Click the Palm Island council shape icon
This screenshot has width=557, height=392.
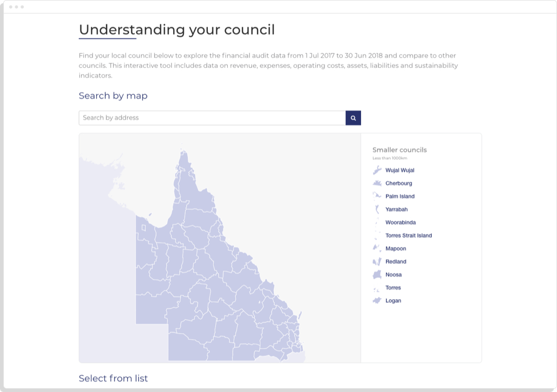click(x=376, y=196)
